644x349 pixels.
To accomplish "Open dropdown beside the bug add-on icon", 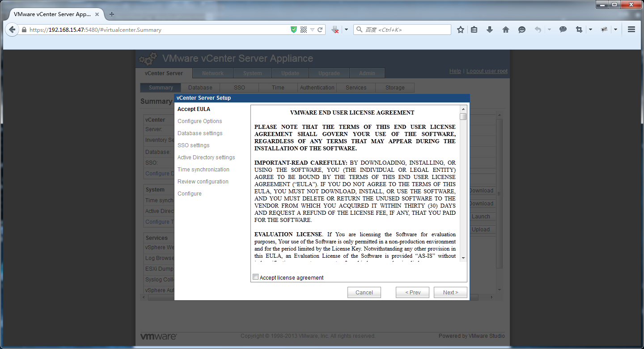I will (615, 30).
